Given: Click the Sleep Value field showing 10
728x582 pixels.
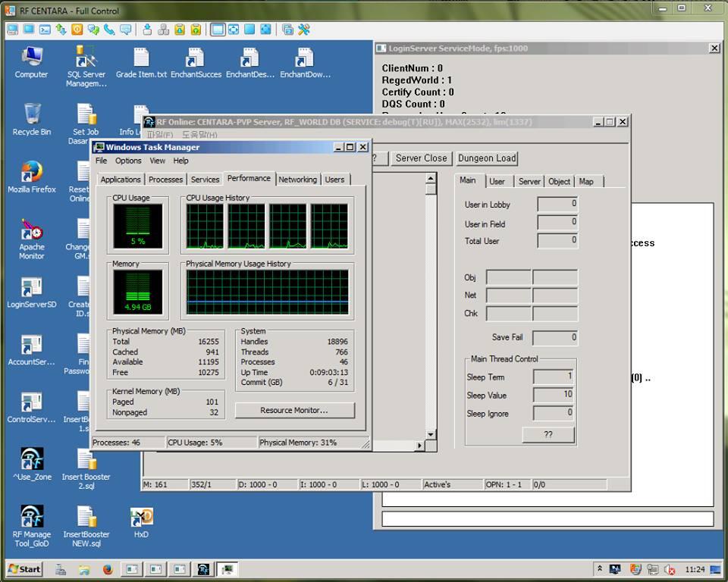Looking at the screenshot, I should click(x=554, y=395).
